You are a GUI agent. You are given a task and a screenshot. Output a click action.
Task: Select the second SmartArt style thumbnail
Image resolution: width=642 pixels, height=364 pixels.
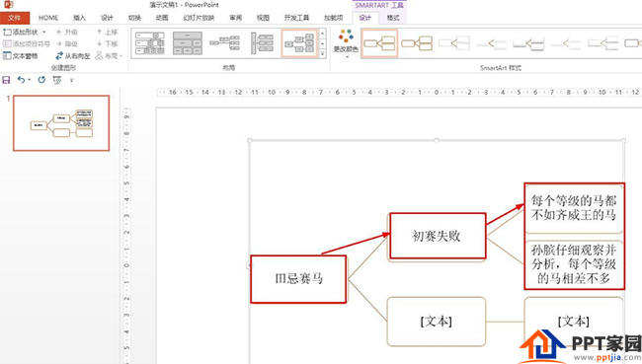pyautogui.click(x=417, y=43)
